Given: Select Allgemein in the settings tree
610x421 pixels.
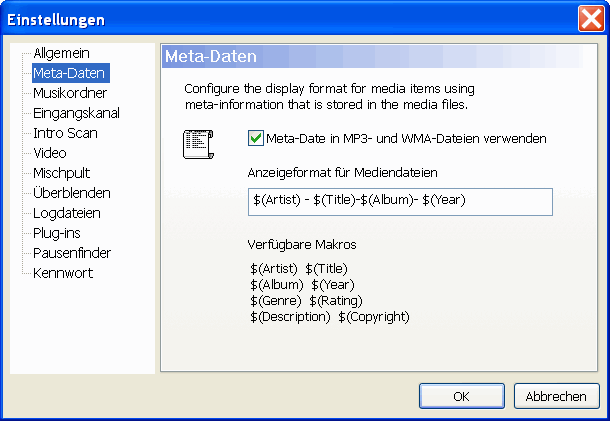Looking at the screenshot, I should click(x=62, y=53).
